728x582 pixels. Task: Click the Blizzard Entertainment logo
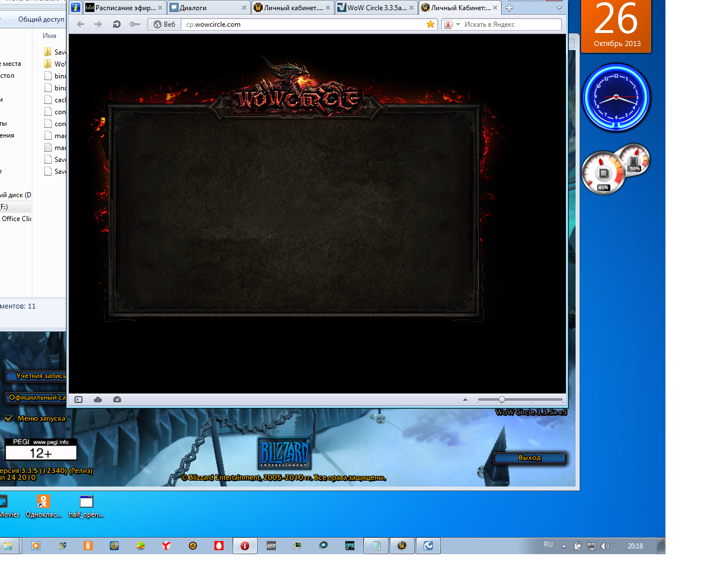click(x=284, y=453)
